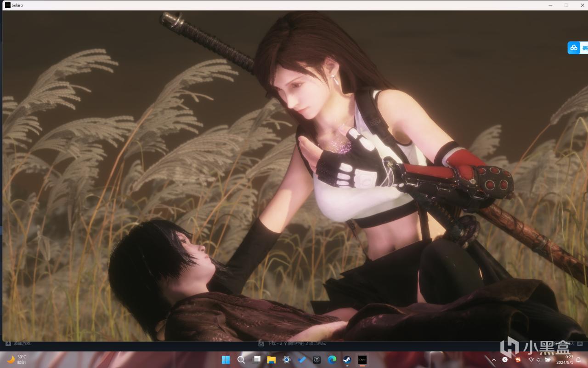
Task: Open the Windows Start menu
Action: click(226, 360)
